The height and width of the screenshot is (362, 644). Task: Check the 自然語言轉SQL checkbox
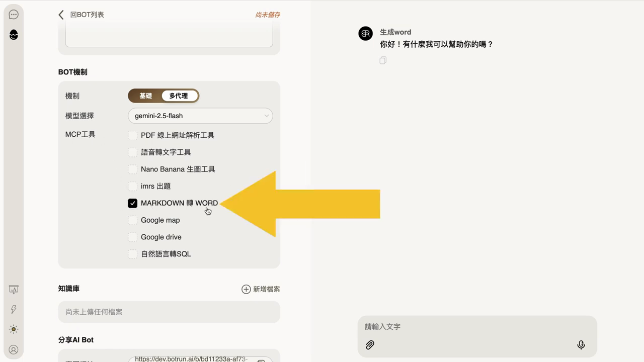pyautogui.click(x=132, y=254)
